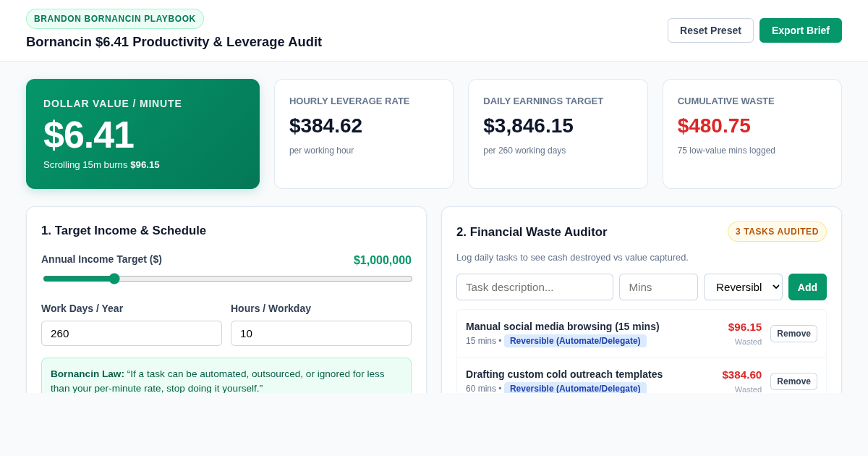Open the Reversible task type dropdown
The width and height of the screenshot is (868, 456).
pos(743,287)
